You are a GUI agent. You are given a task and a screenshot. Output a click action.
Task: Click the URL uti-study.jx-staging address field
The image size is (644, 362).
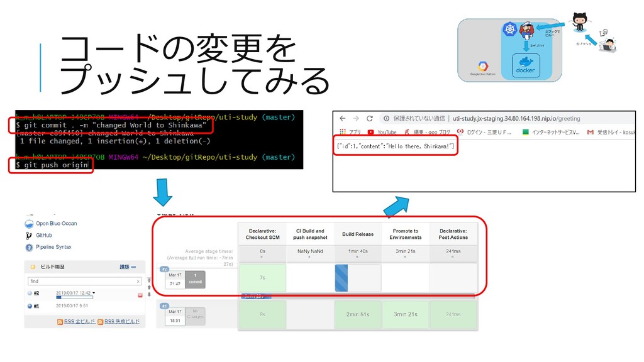pyautogui.click(x=516, y=119)
